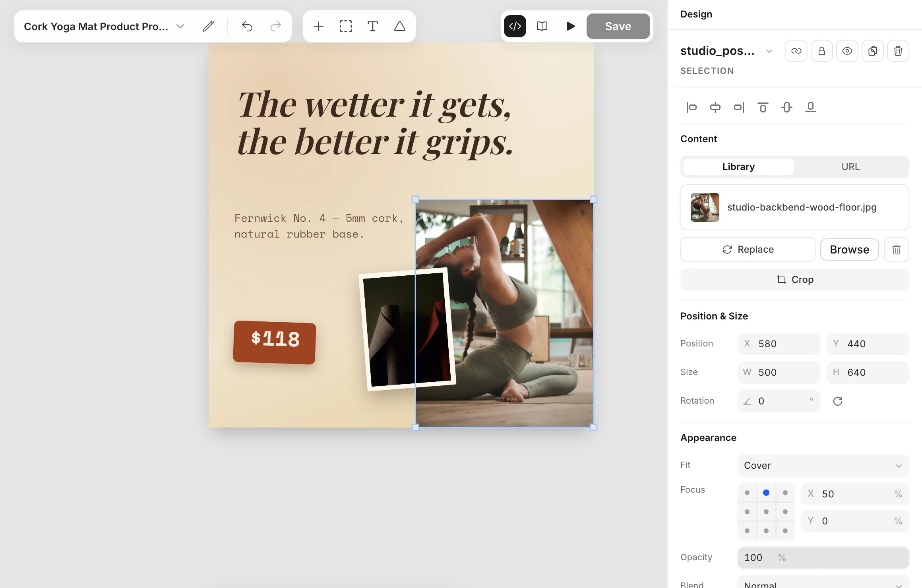The height and width of the screenshot is (588, 922).
Task: Add a new element with plus icon
Action: pos(319,26)
